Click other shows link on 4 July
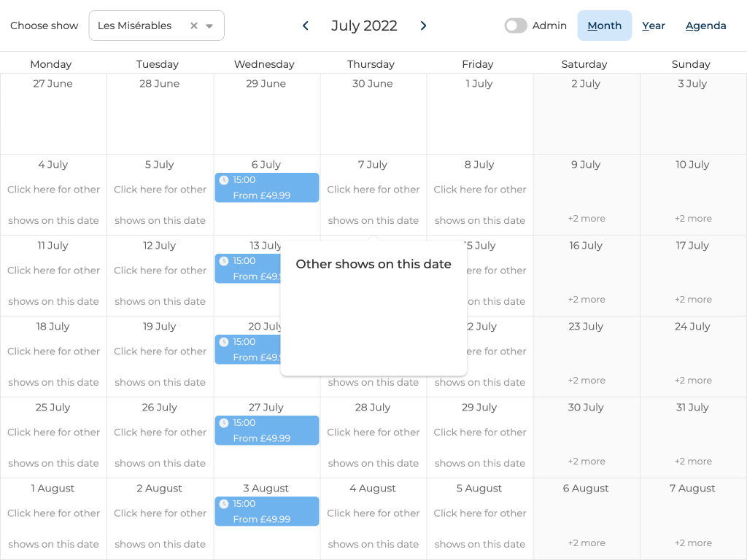Image resolution: width=747 pixels, height=560 pixels. [53, 205]
